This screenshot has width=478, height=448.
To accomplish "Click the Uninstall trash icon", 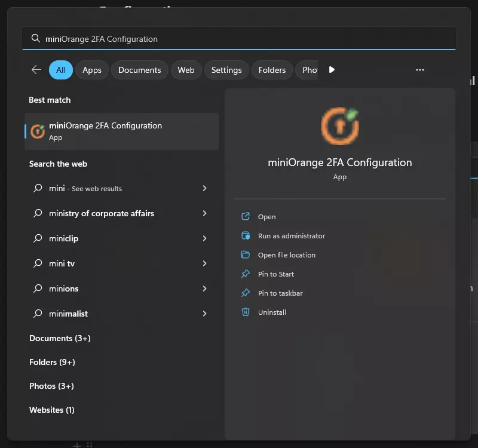I will [245, 312].
